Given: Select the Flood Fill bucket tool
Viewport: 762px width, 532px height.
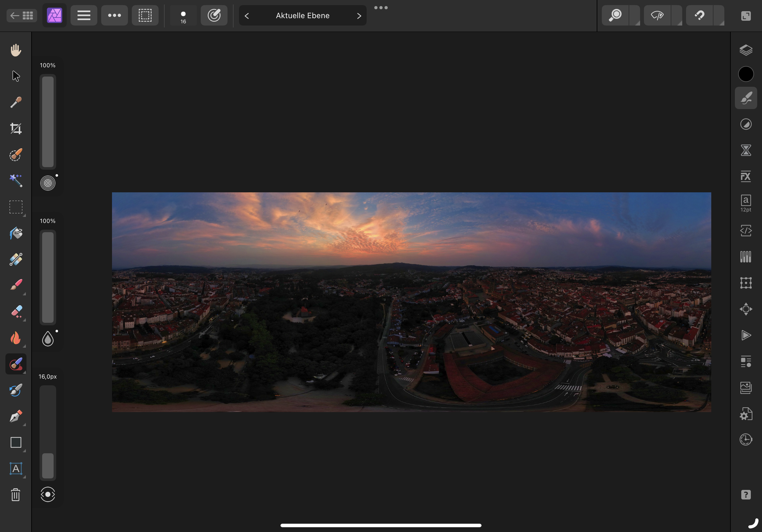Looking at the screenshot, I should [x=16, y=233].
